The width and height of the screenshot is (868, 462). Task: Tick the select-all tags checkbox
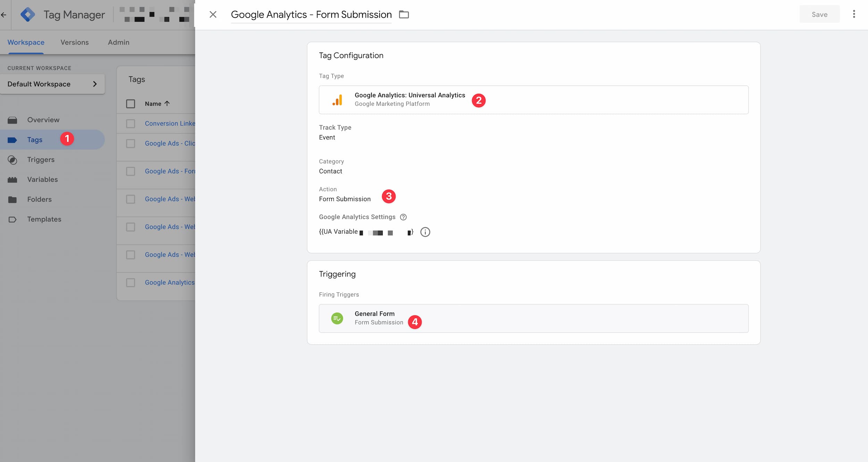(131, 104)
